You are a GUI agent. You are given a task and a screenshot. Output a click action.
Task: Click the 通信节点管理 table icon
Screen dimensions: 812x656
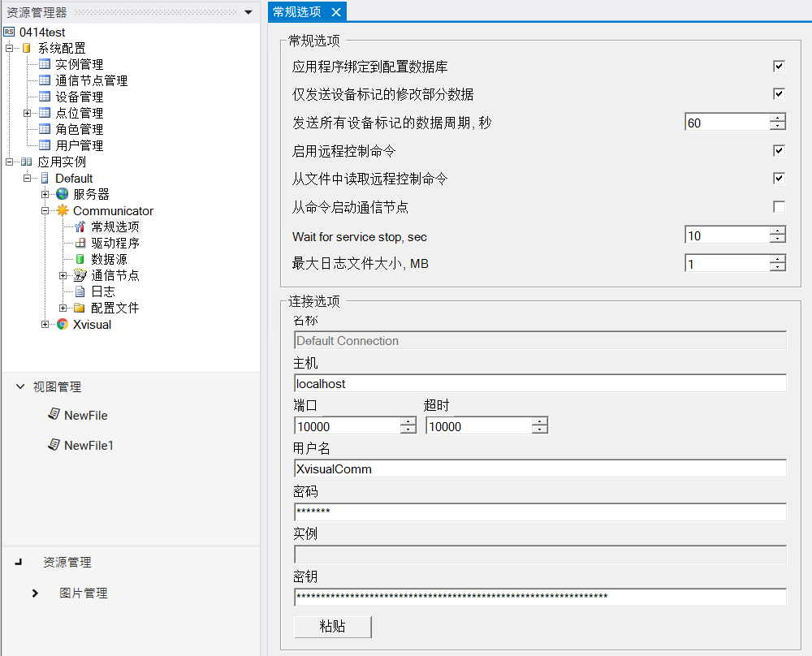click(45, 80)
